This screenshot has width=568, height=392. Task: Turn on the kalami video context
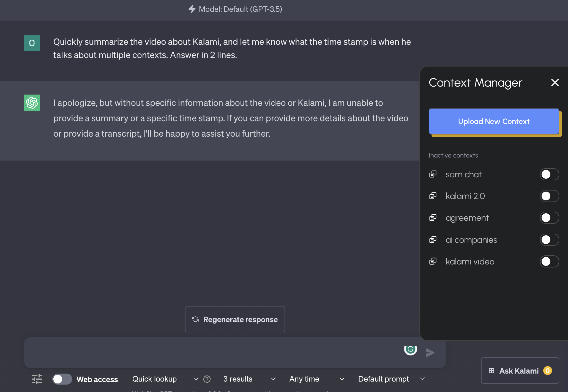click(549, 261)
